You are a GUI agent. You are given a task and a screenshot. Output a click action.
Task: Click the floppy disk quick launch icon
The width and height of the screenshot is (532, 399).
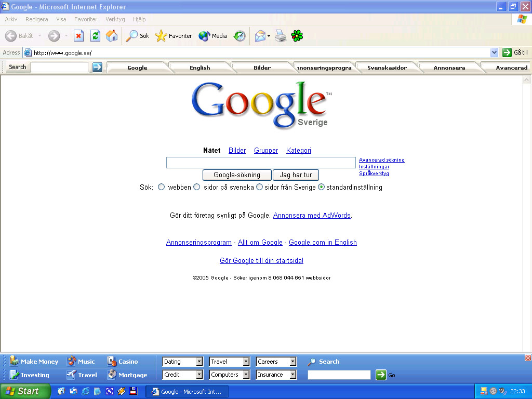tap(134, 391)
